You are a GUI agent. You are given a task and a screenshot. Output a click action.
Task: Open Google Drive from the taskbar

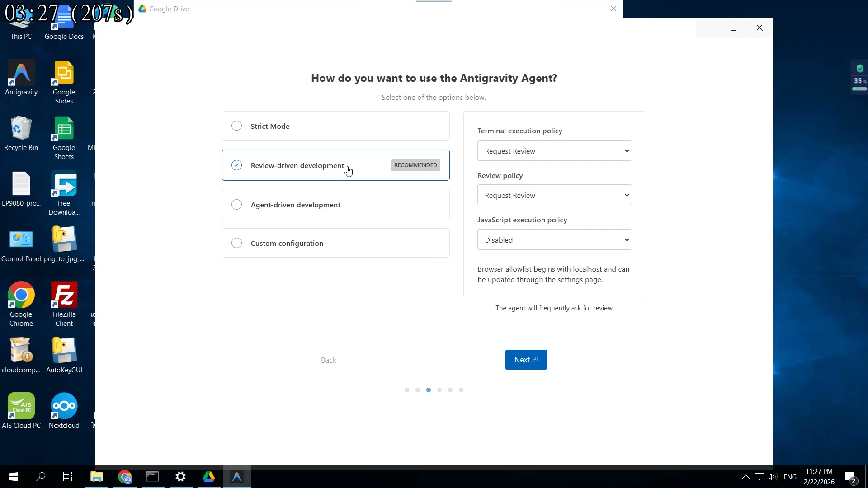click(208, 477)
